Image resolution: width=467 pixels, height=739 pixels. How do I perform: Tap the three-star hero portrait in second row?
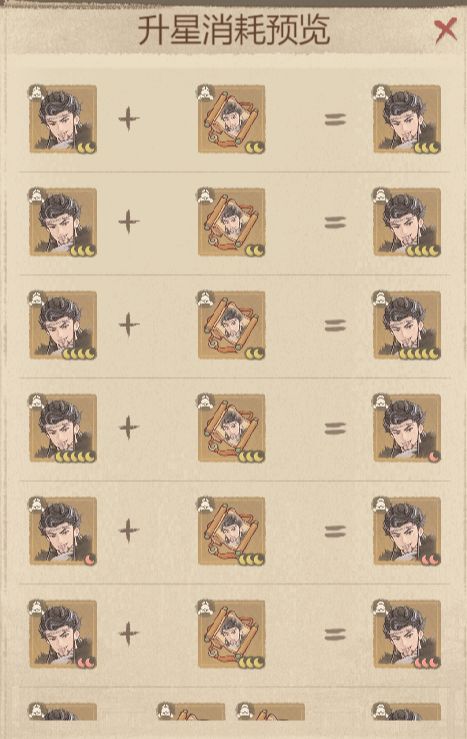pyautogui.click(x=63, y=222)
